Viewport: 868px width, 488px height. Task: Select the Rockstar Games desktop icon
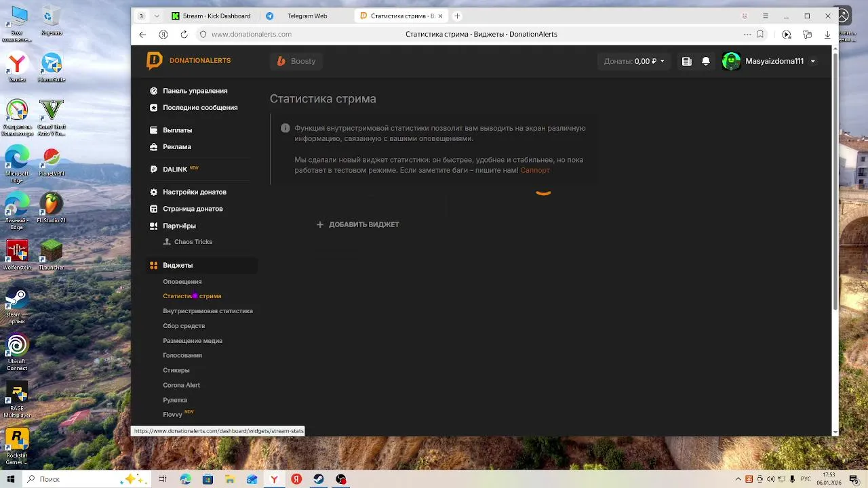point(17,447)
